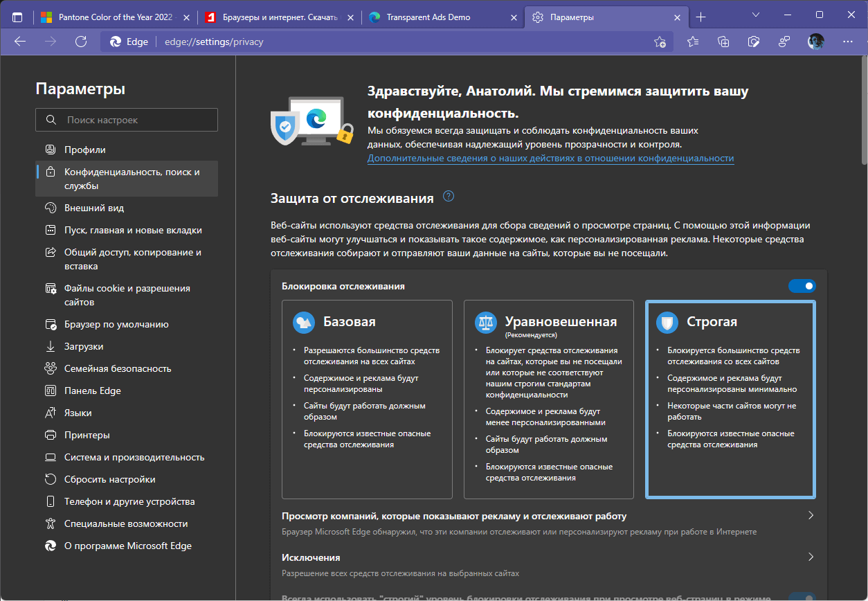This screenshot has width=868, height=601.
Task: Open Дополнительные сведения о конфиденциальности link
Action: pos(550,158)
